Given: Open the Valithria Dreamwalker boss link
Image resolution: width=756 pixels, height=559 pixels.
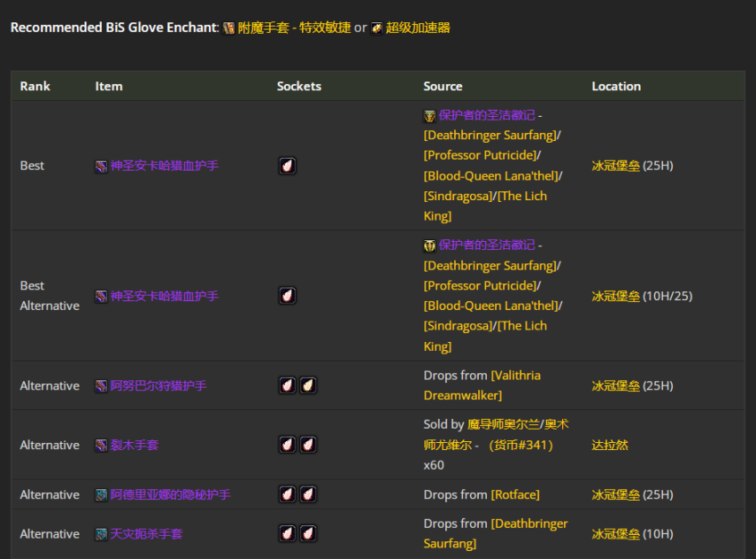Looking at the screenshot, I should coord(484,385).
